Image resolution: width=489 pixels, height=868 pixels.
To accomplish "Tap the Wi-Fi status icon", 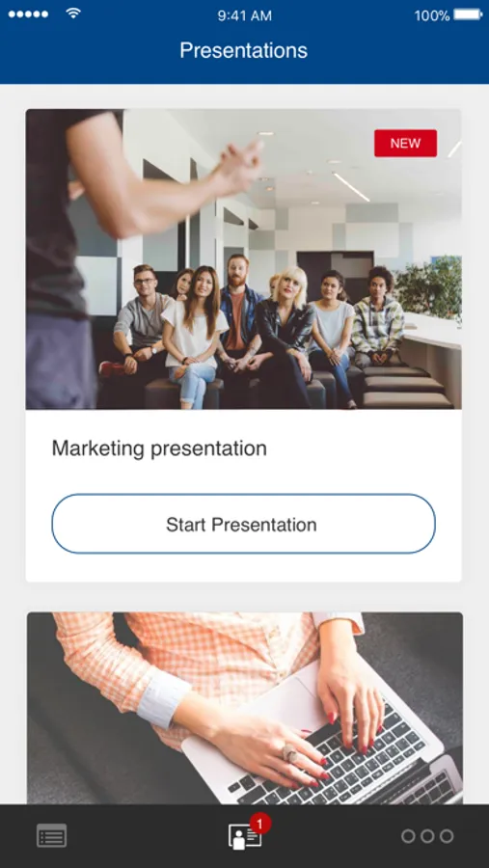I will [73, 14].
